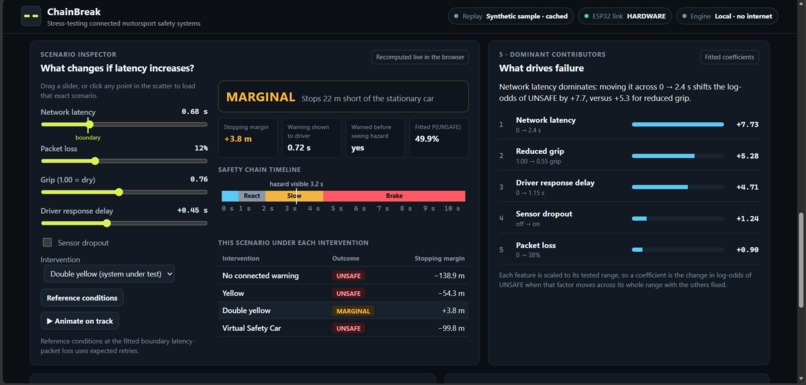Click the Driver response delay slider handle

(107, 223)
